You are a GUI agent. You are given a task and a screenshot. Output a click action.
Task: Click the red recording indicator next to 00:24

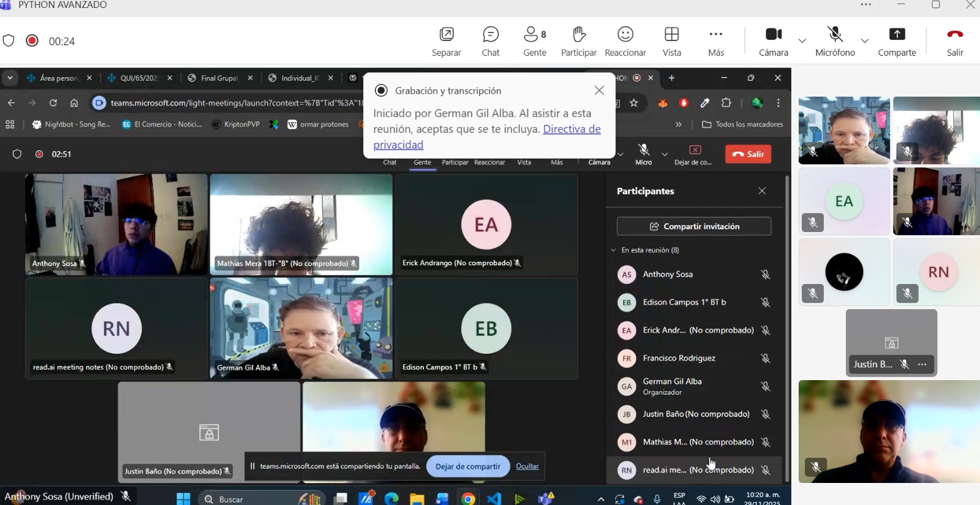point(32,40)
